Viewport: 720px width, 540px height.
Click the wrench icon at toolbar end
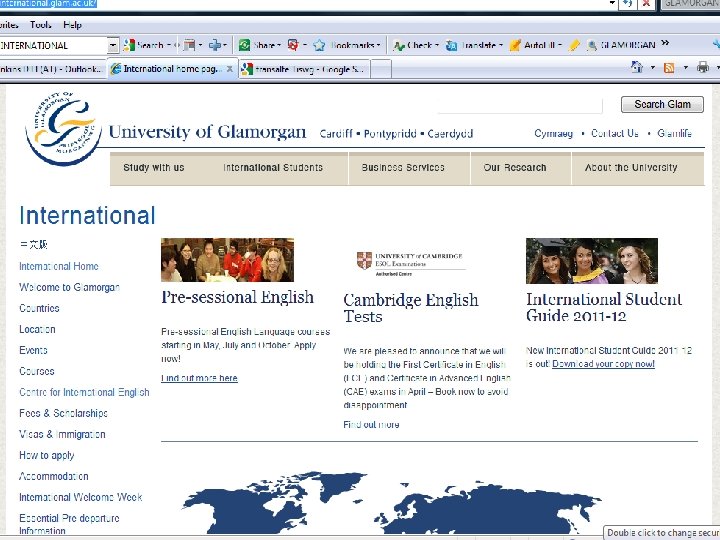coord(716,45)
